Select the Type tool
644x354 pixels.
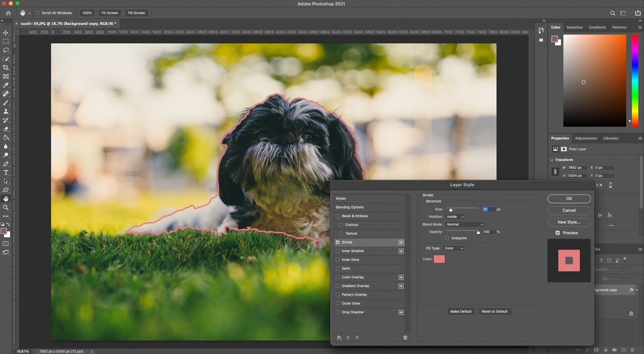[x=6, y=172]
